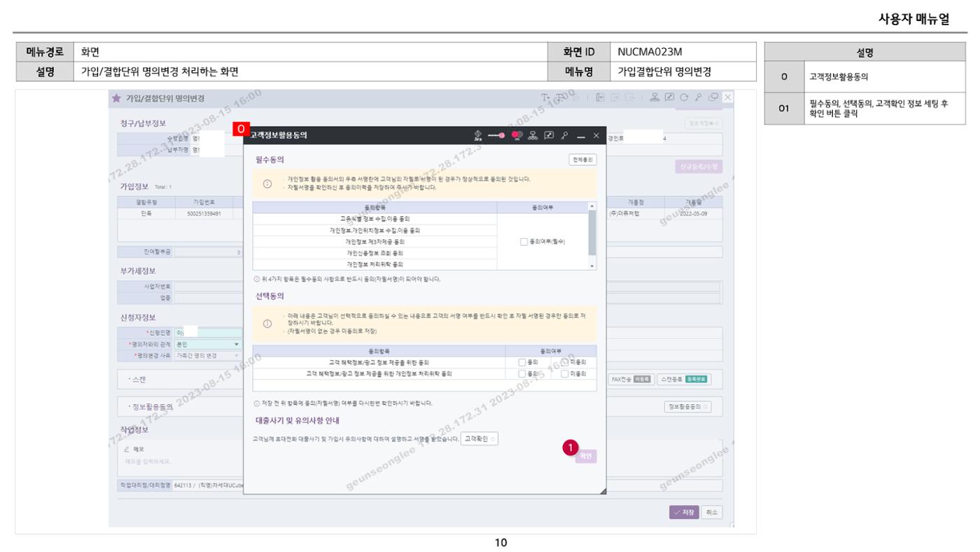Click the 동의항목 header of the 필수동의 table
The width and height of the screenshot is (980, 552).
(x=374, y=207)
